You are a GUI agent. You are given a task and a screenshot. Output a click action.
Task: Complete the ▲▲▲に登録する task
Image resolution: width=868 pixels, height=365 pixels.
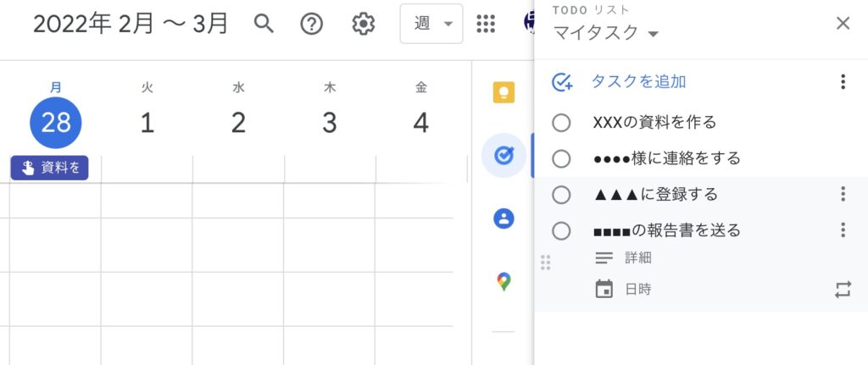(561, 195)
